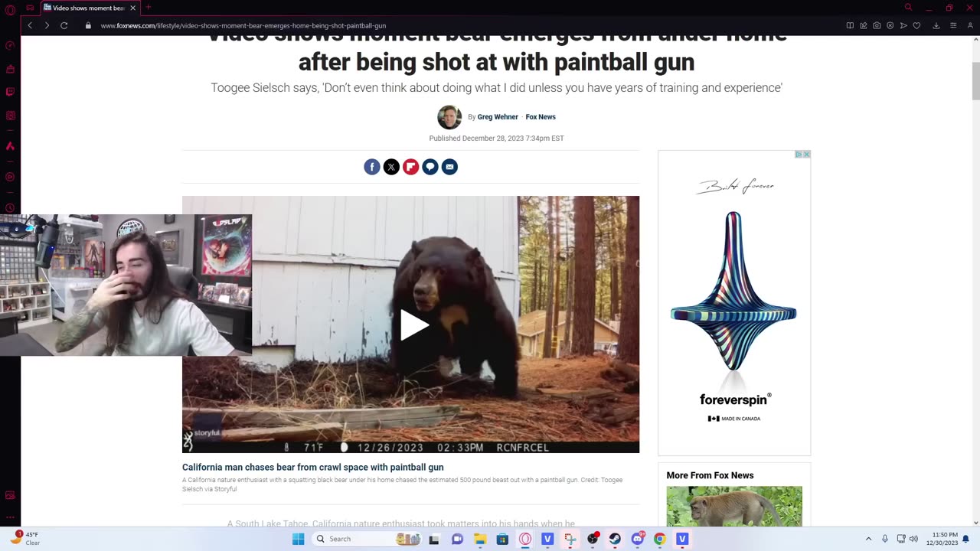Click the address bar URL
The image size is (980, 551).
click(x=243, y=25)
